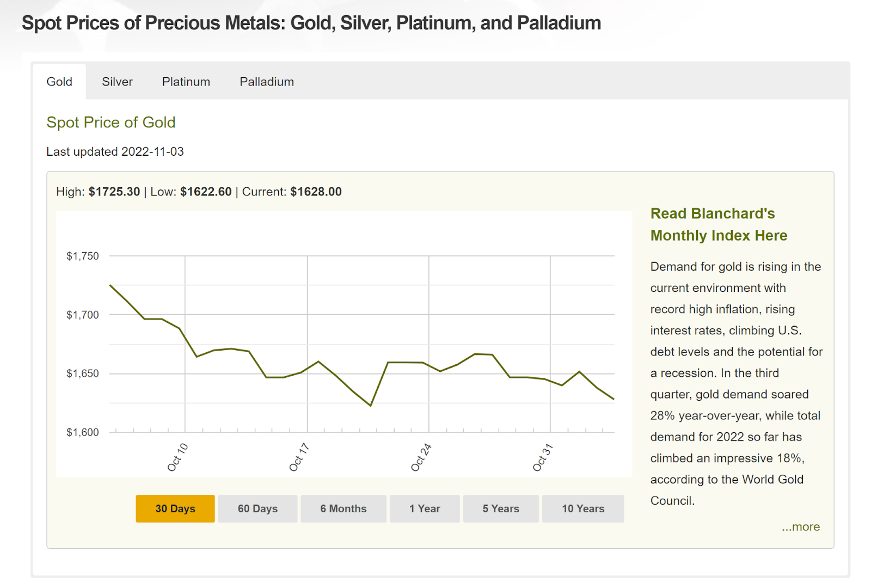Select the 1 Year range button
This screenshot has width=871, height=588.
click(425, 509)
